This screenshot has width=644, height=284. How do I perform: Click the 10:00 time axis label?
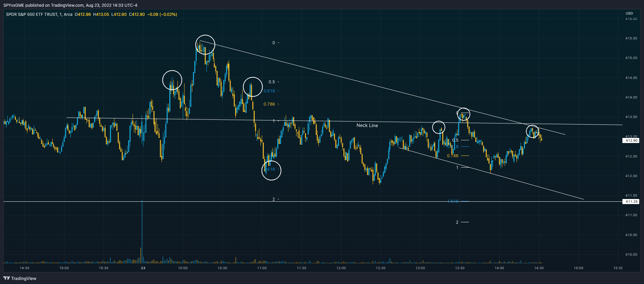pyautogui.click(x=183, y=268)
